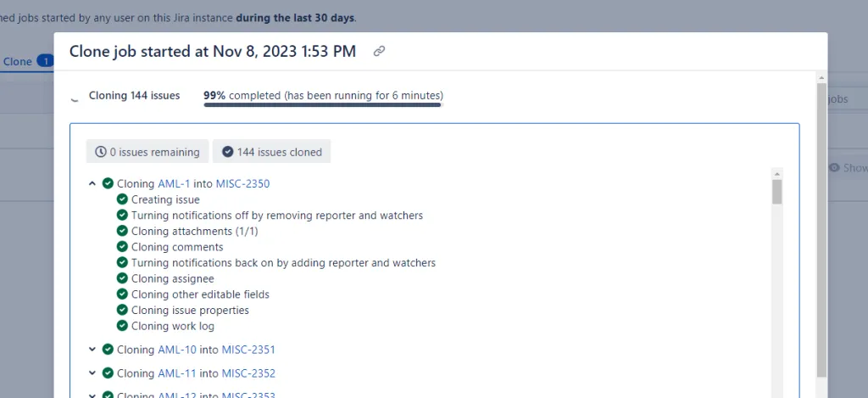The height and width of the screenshot is (398, 868).
Task: Click the check icon beside Creating issue
Action: pos(122,199)
